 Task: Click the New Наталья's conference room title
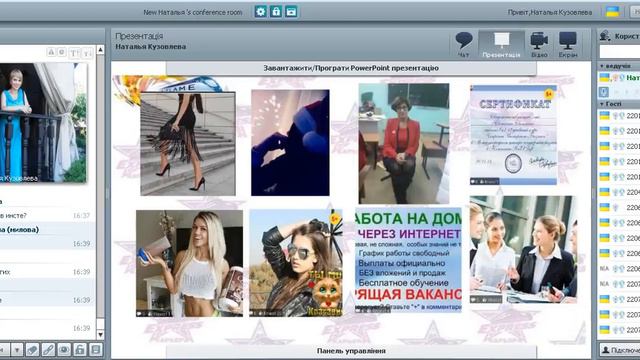[193, 12]
